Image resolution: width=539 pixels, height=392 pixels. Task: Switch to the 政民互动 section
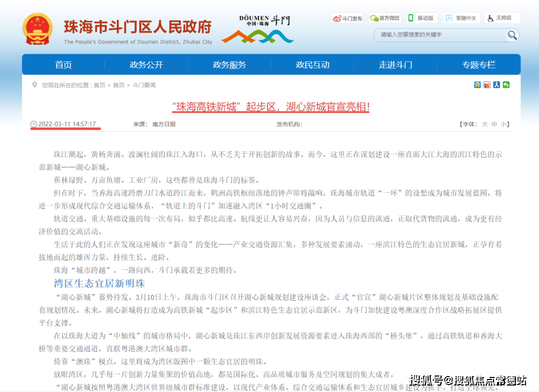pos(312,64)
